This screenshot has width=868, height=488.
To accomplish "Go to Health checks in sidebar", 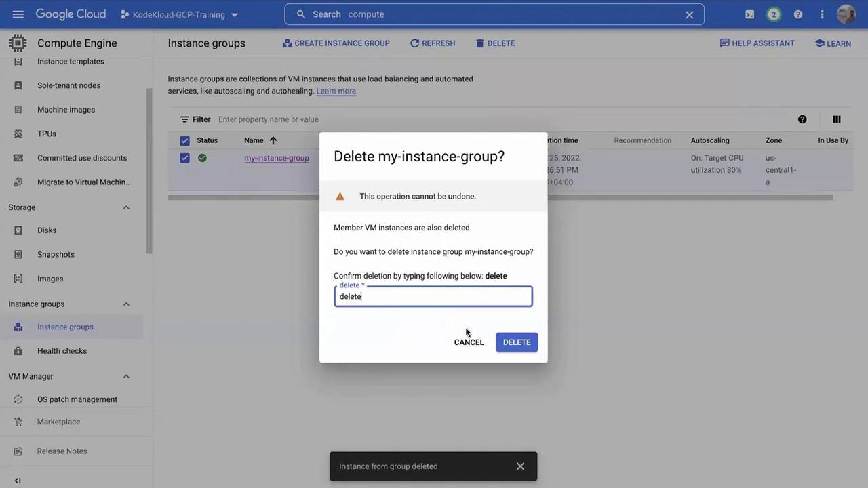I will pyautogui.click(x=62, y=351).
